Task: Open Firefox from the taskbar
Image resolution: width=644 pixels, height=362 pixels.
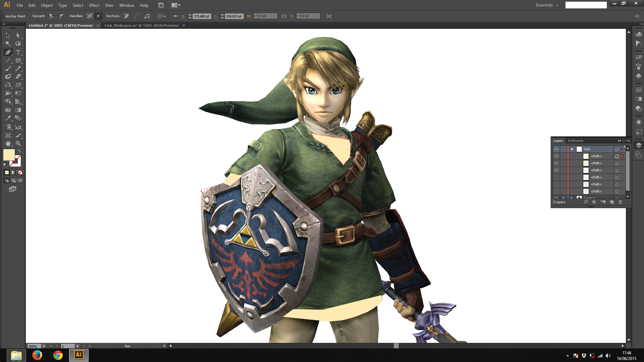Action: [37, 355]
